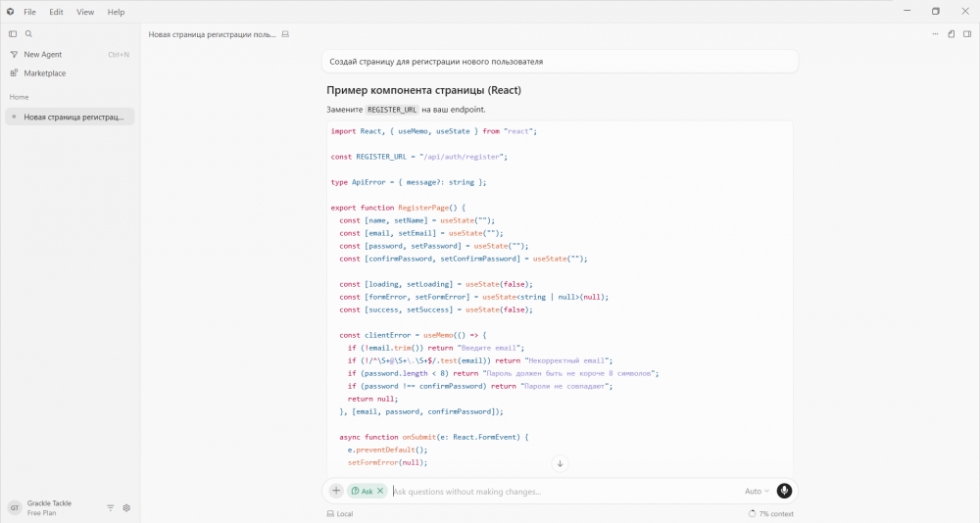Open the search magnifier in sidebar
This screenshot has height=523, width=980.
(x=28, y=33)
